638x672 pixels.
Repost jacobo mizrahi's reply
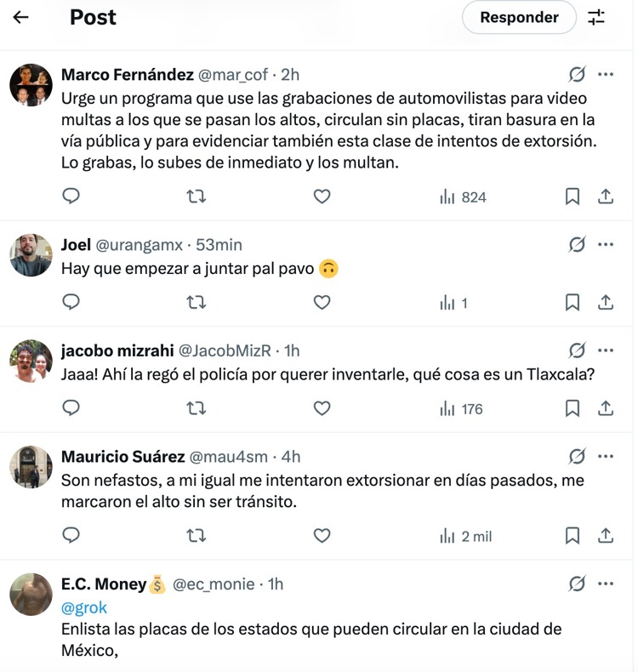coord(196,408)
